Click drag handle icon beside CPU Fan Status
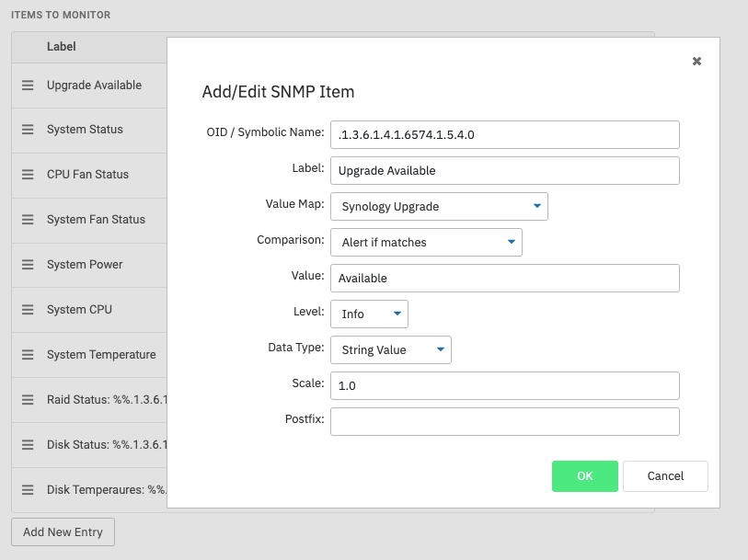This screenshot has height=560, width=748. [x=28, y=175]
